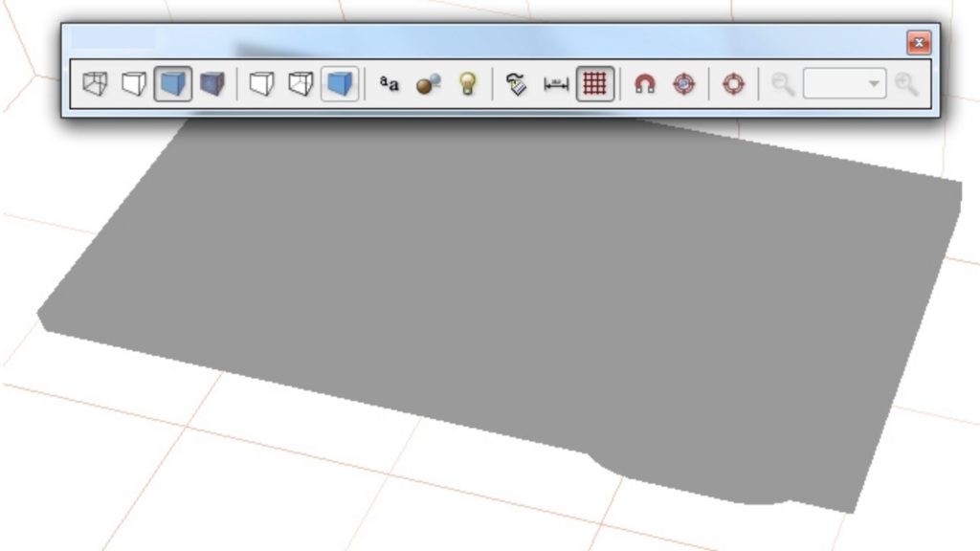Toggle lighting with the light bulb icon
Viewport: 980px width, 551px height.
coord(467,84)
